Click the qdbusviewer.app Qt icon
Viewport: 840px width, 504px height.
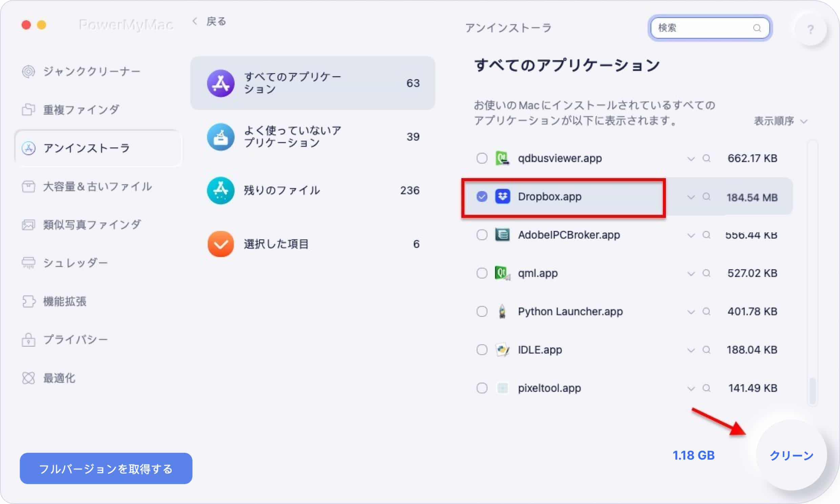point(502,158)
